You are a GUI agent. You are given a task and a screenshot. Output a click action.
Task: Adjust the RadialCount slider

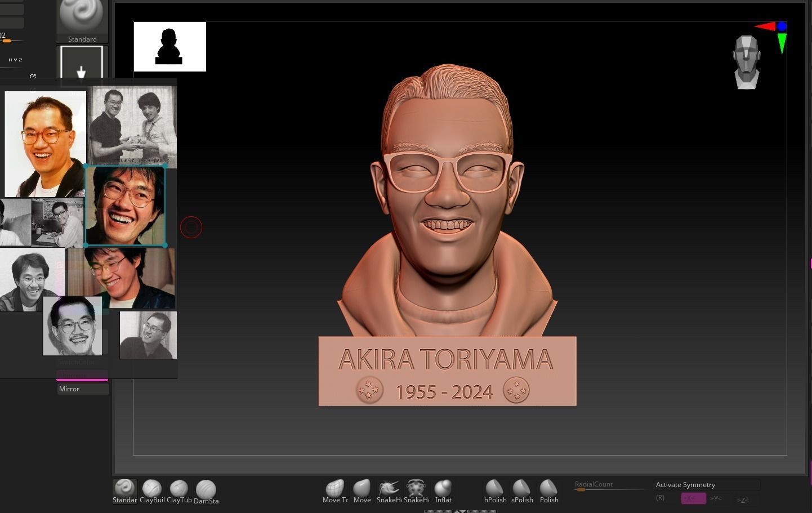click(x=610, y=487)
